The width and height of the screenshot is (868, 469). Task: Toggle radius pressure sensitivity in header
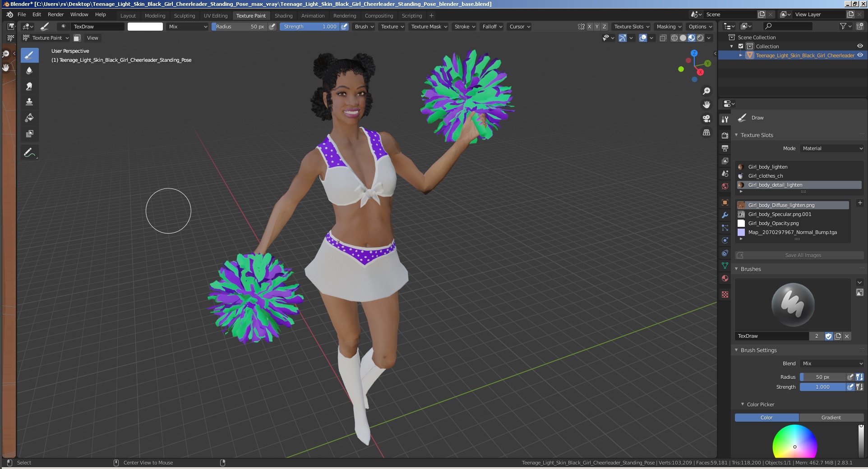point(272,27)
